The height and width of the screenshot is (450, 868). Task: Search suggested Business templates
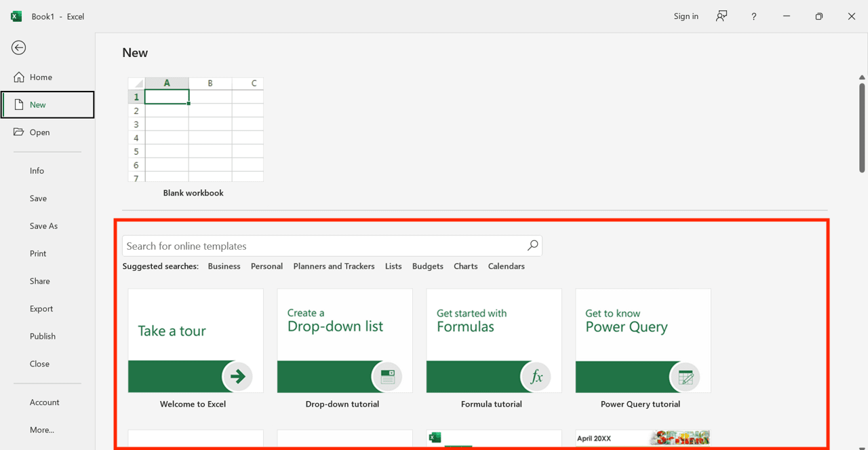[224, 266]
